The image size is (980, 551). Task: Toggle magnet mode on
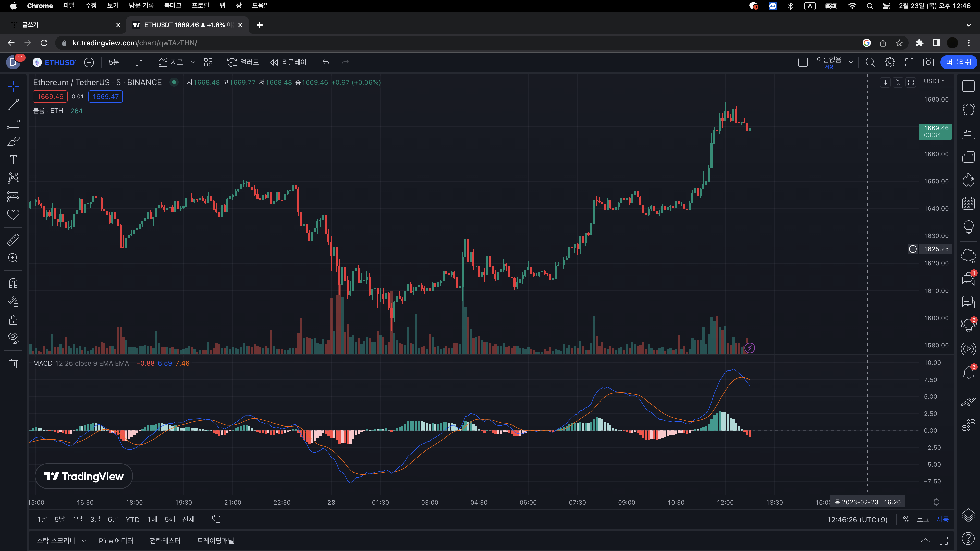click(x=13, y=283)
